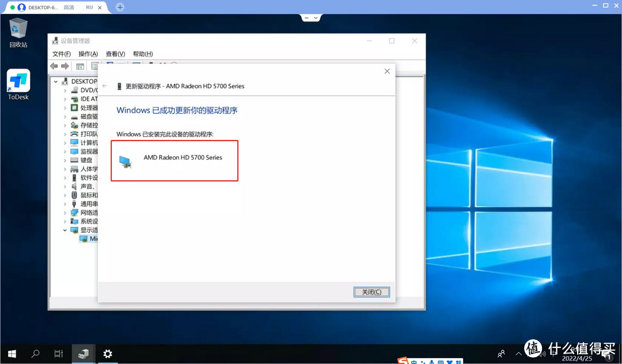This screenshot has width=622, height=364.
Task: Select the DVD/CD-ROM drive icon in tree
Action: 74,90
